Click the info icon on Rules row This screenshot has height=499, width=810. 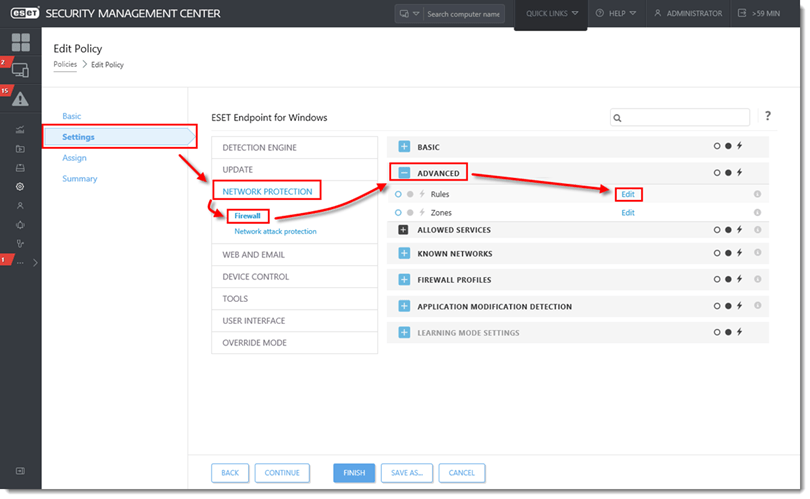(x=757, y=194)
